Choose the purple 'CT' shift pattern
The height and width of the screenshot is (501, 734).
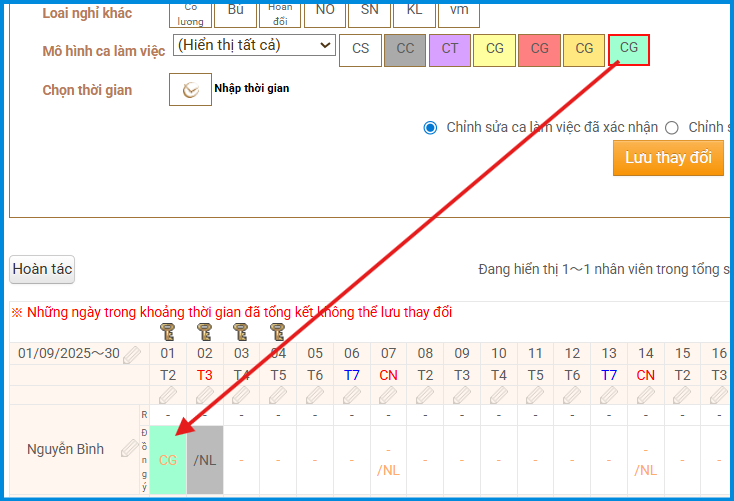tap(450, 49)
